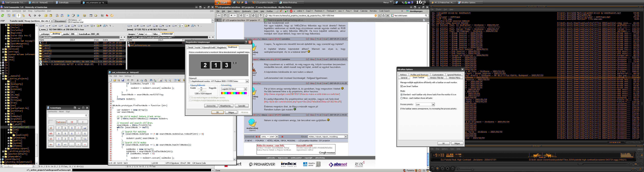Screen dimensions: 644x172
Task: Click the word wrap icon in Notepad2 toolbar
Action: pyautogui.click(x=160, y=80)
